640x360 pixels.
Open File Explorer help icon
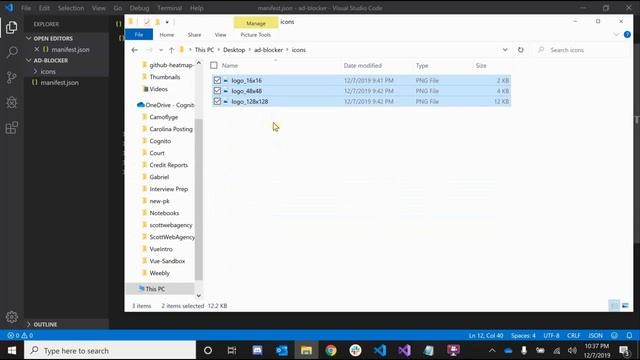click(x=627, y=35)
